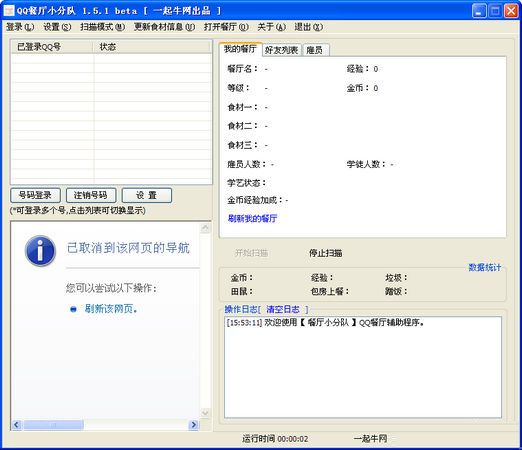The image size is (522, 450).
Task: Click the 蹭饭 statistic label
Action: [396, 291]
